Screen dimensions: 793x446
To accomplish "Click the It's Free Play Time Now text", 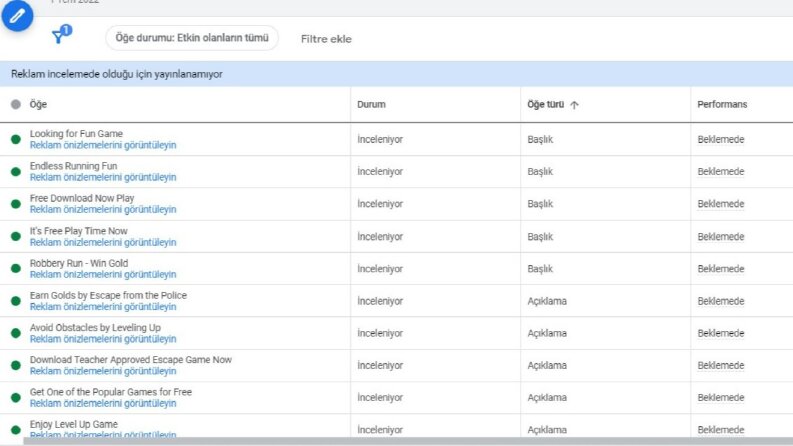I will [78, 231].
